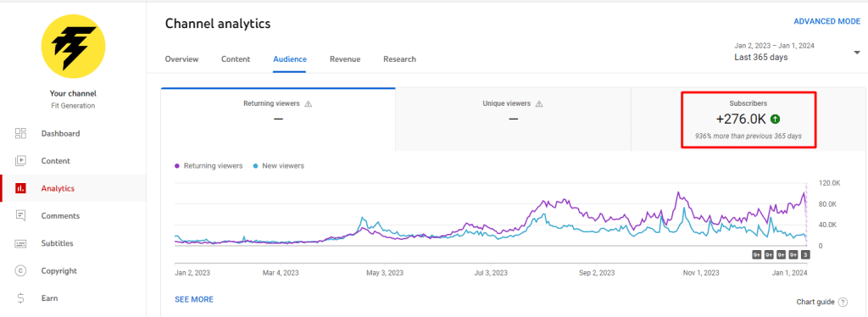Image resolution: width=868 pixels, height=317 pixels.
Task: Switch to the Overview tab
Action: coord(181,59)
